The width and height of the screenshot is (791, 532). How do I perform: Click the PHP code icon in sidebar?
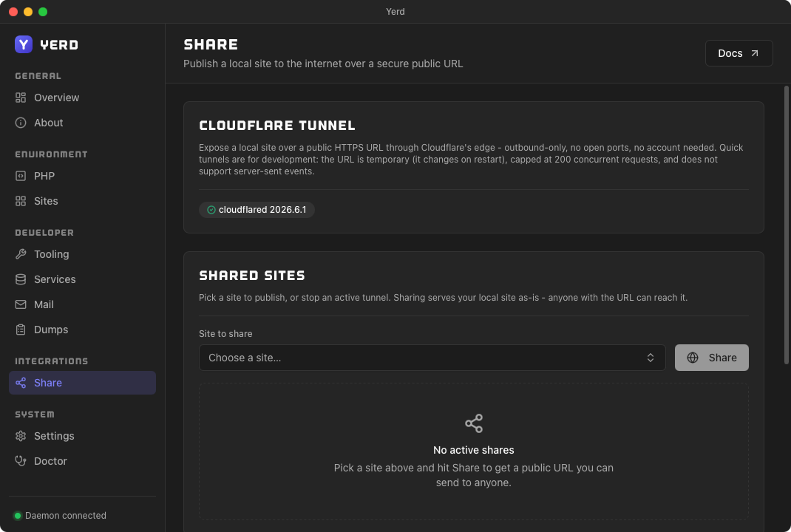coord(21,176)
